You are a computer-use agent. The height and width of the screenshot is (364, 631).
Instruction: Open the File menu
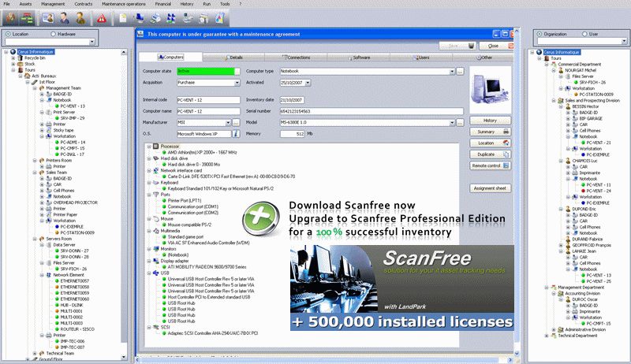(7, 4)
